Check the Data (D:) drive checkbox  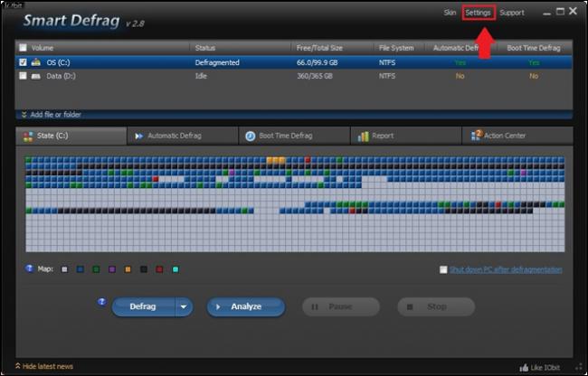[23, 76]
